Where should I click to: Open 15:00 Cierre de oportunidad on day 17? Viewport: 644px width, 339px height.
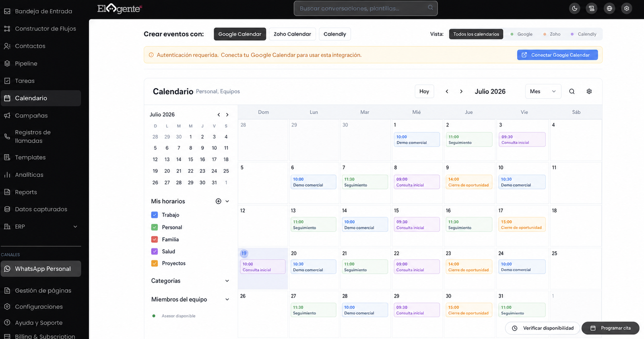[x=522, y=225]
